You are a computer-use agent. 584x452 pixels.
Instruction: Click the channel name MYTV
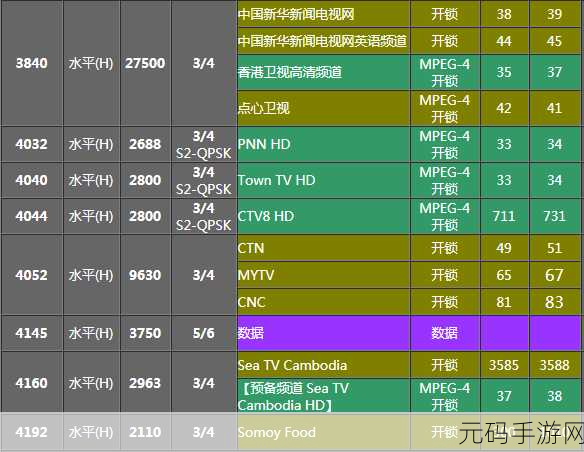[x=323, y=275]
